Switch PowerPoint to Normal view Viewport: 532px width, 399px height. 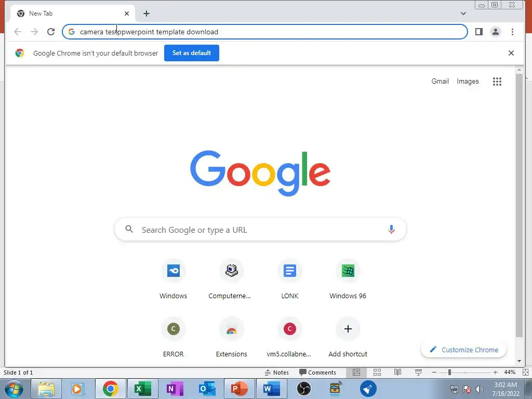click(356, 373)
